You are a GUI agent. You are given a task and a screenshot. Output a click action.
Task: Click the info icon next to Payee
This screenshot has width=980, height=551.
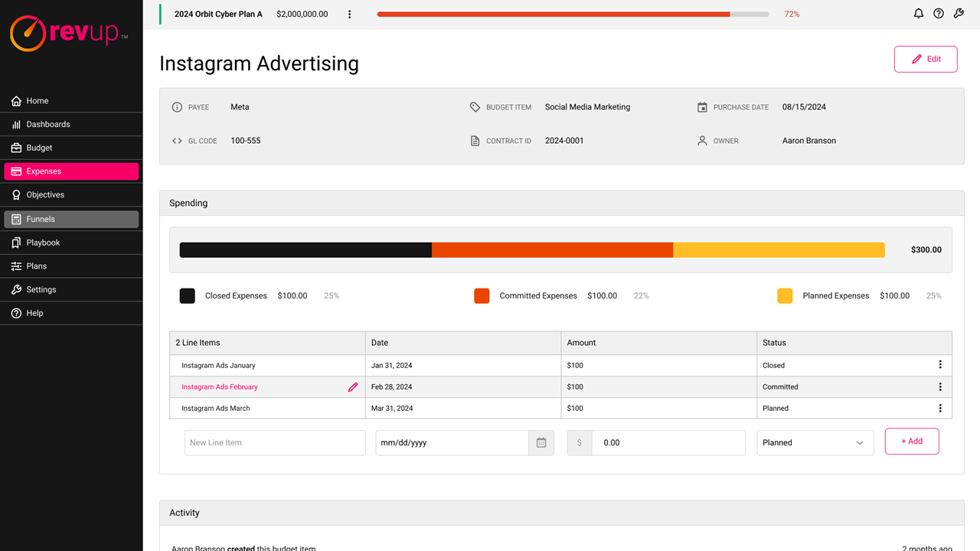click(177, 107)
